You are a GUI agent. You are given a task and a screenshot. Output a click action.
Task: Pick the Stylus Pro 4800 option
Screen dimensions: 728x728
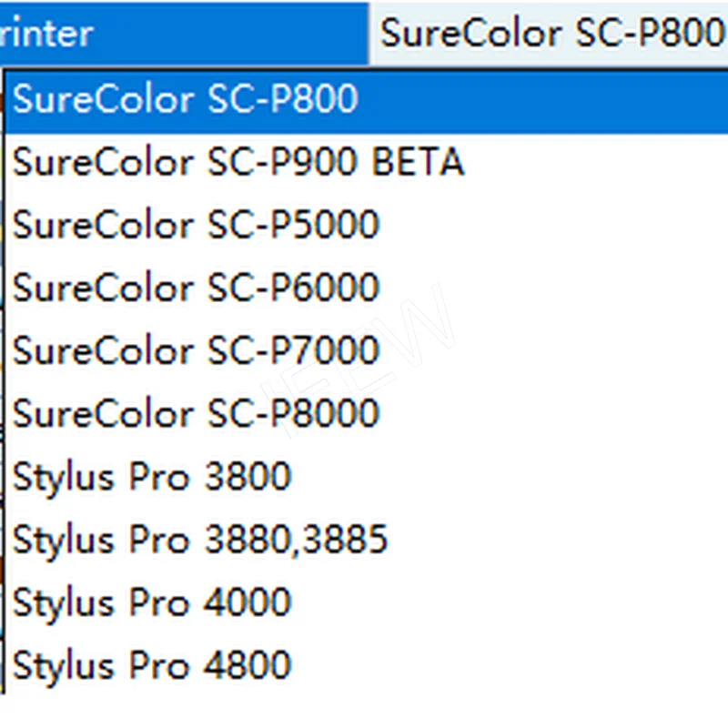click(x=152, y=665)
